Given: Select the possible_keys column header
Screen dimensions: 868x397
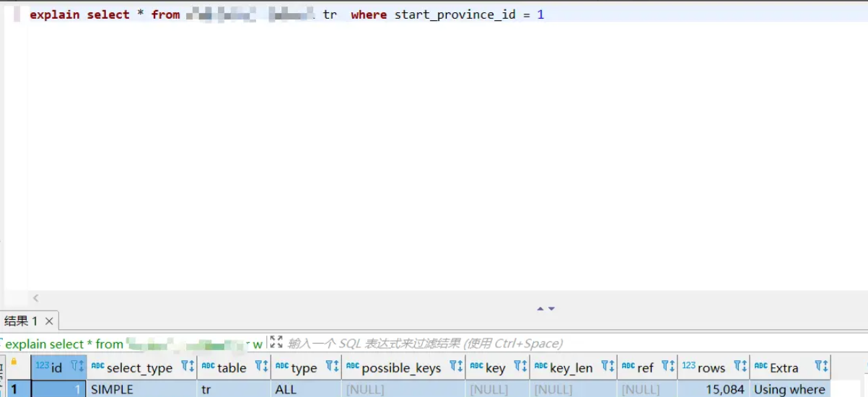Looking at the screenshot, I should pyautogui.click(x=404, y=367).
